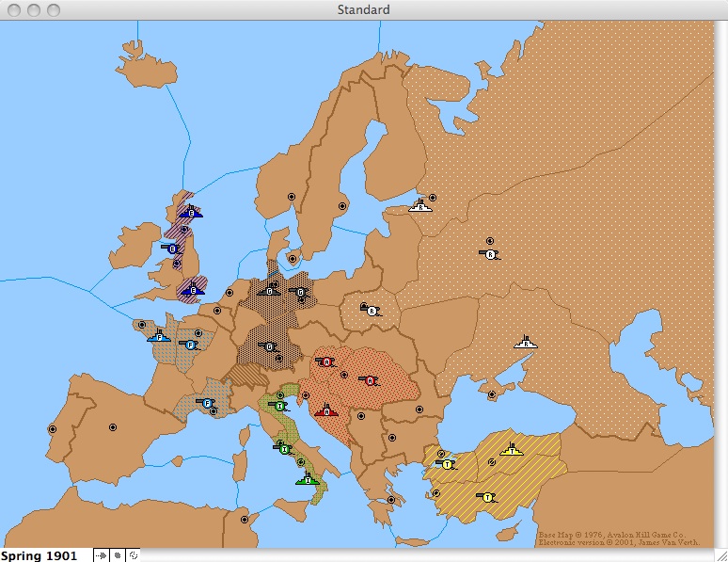Viewport: 728px width, 562px height.
Task: Select the English army in Liverpool
Action: coord(172,249)
